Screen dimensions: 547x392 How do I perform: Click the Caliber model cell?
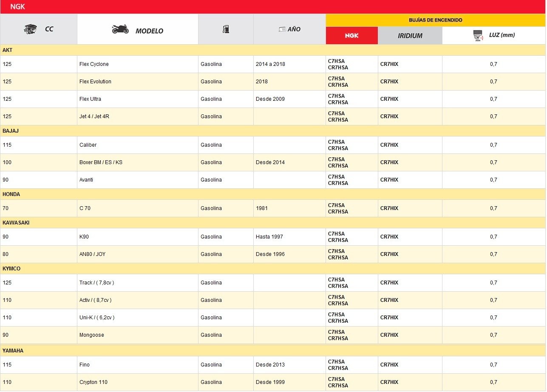click(138, 145)
